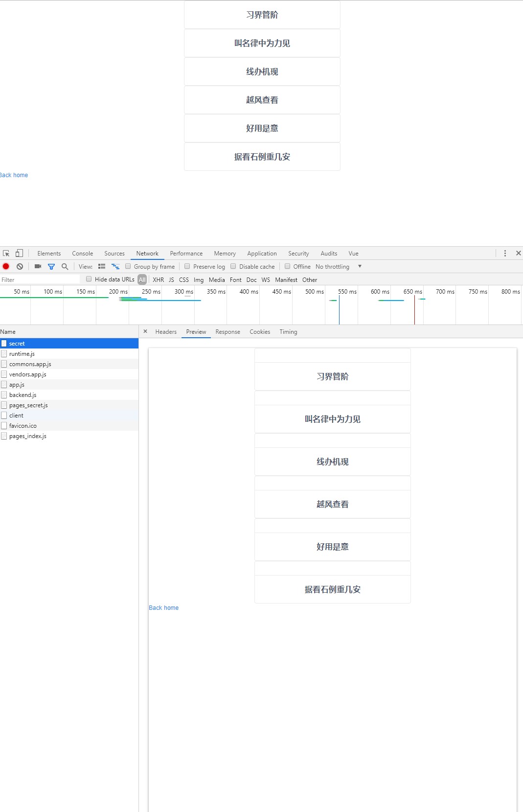Check Hide data URLs checkbox
The width and height of the screenshot is (523, 812).
coord(89,279)
